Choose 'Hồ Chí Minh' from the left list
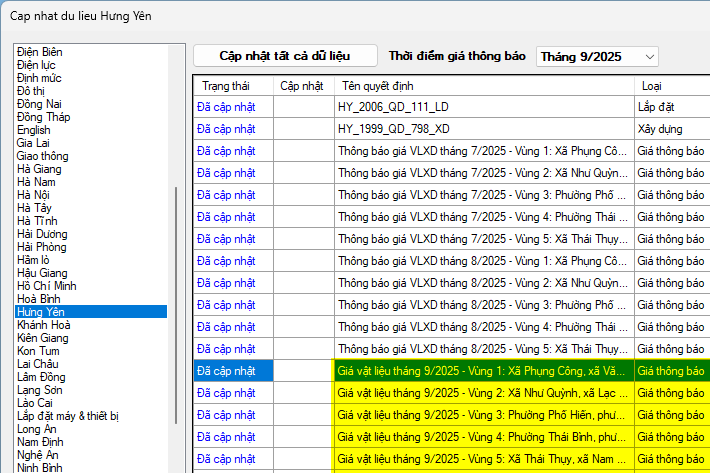 click(46, 286)
